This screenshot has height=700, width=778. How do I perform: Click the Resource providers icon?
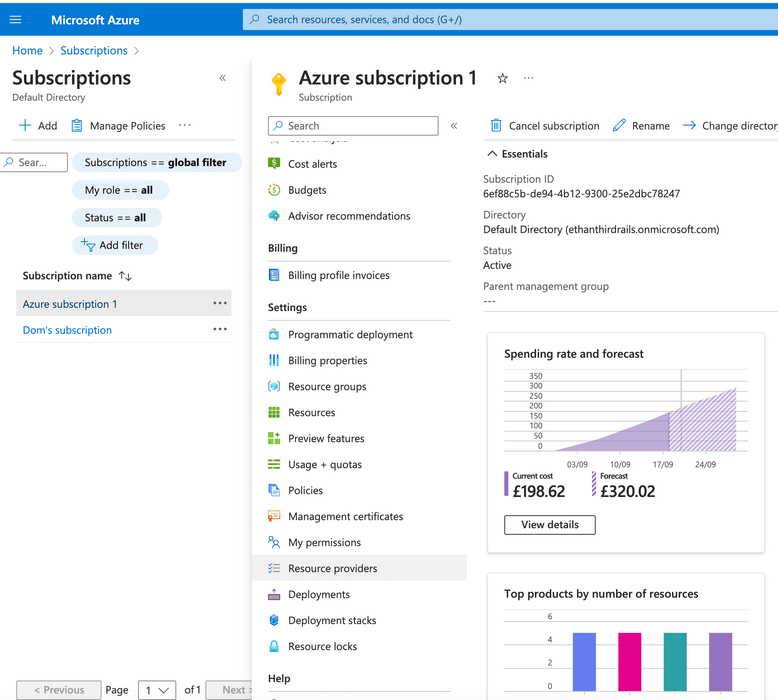274,568
